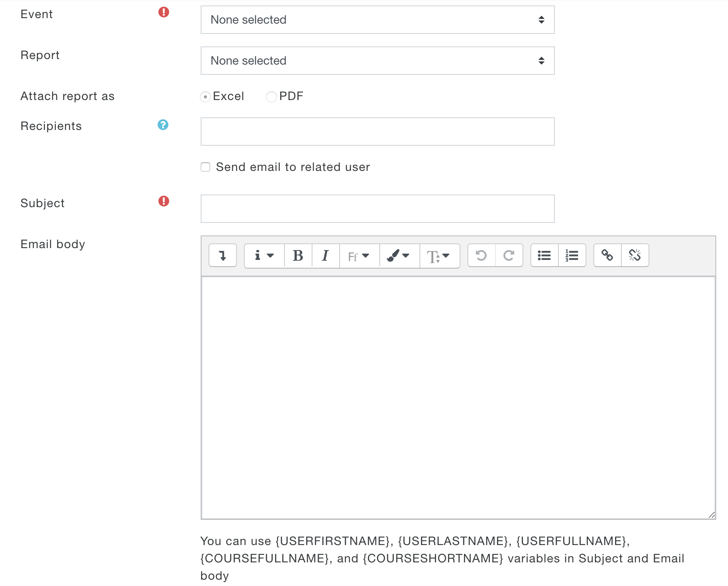728x586 pixels.
Task: Click the required icon beside Event
Action: pos(164,12)
